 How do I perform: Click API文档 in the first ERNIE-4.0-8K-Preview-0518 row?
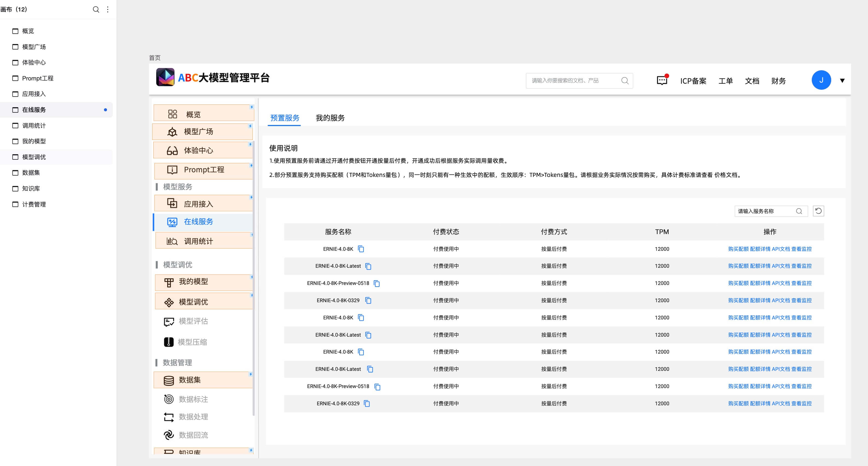(781, 283)
